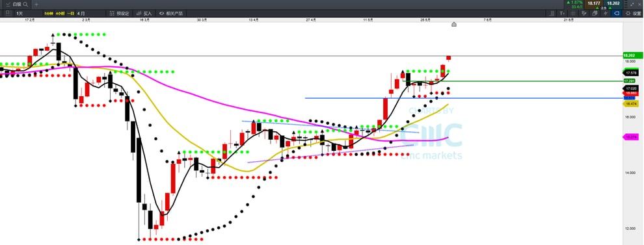Click the gray current price line
The width and height of the screenshot is (644, 245).
[x=312, y=55]
